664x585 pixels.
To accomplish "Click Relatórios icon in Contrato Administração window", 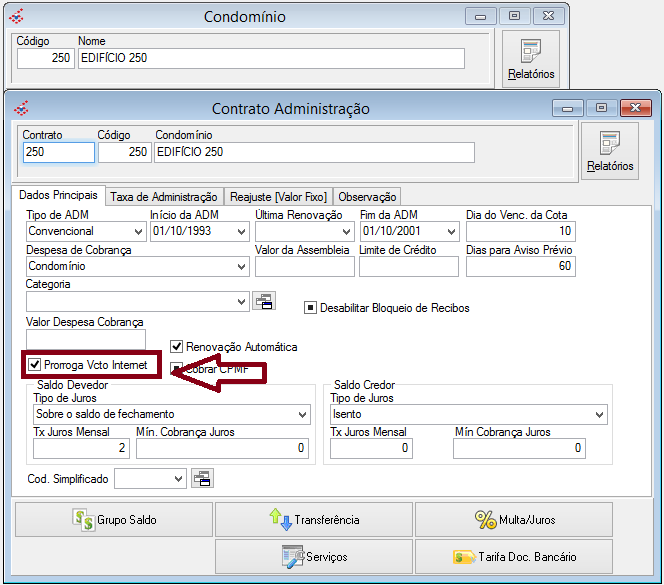I will [x=609, y=151].
